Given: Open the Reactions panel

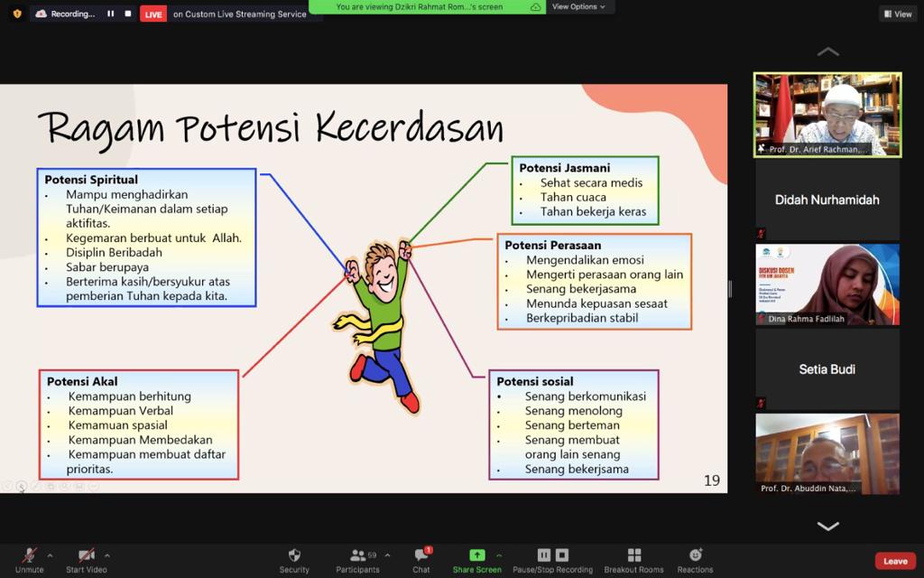Looking at the screenshot, I should (x=695, y=560).
